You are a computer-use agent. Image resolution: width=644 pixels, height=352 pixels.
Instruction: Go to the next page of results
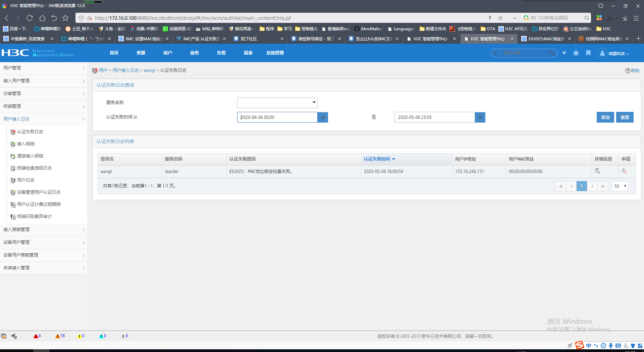point(592,186)
